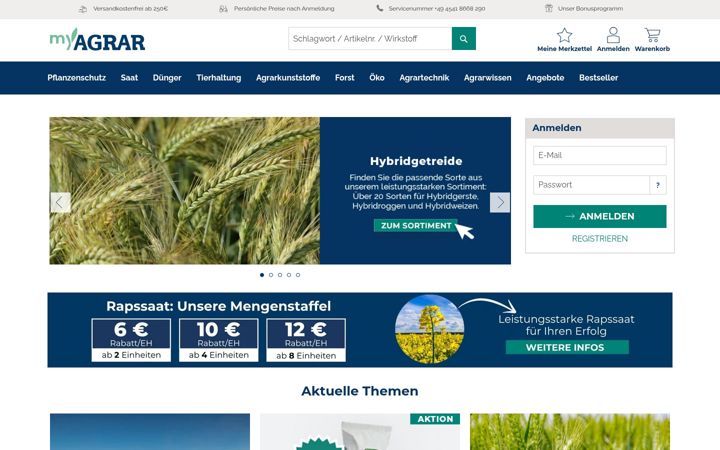Viewport: 720px width, 450px height.
Task: Open the Dünger menu
Action: 167,78
